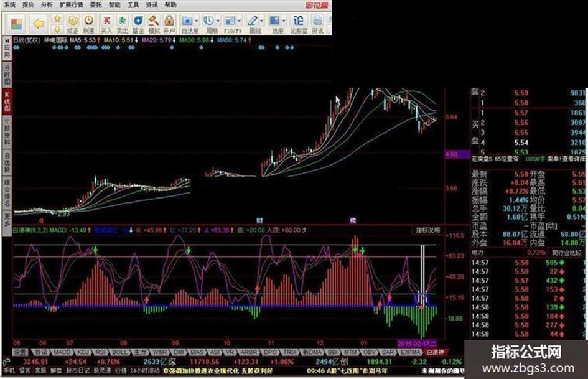
Task: Click the 2015-02-17 date marker
Action: (x=417, y=344)
